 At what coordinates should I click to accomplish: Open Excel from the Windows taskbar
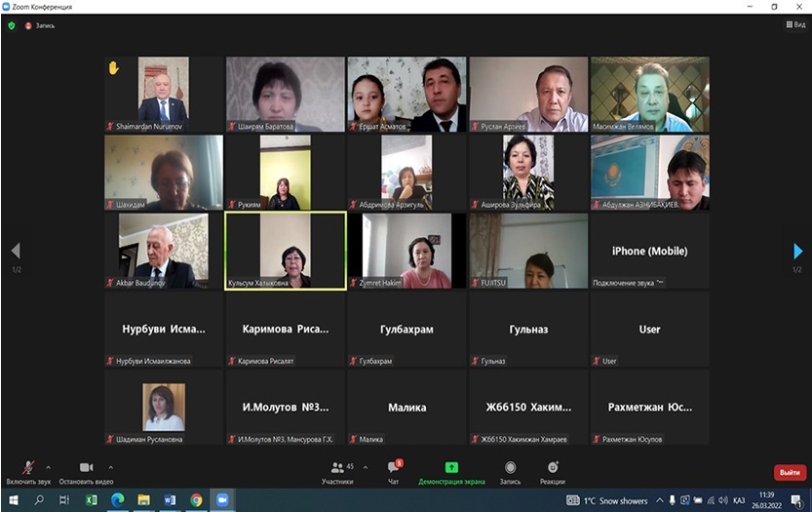[x=92, y=500]
